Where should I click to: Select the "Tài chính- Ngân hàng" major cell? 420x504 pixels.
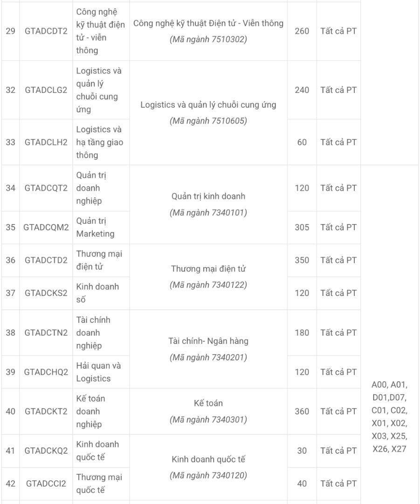[x=208, y=349]
